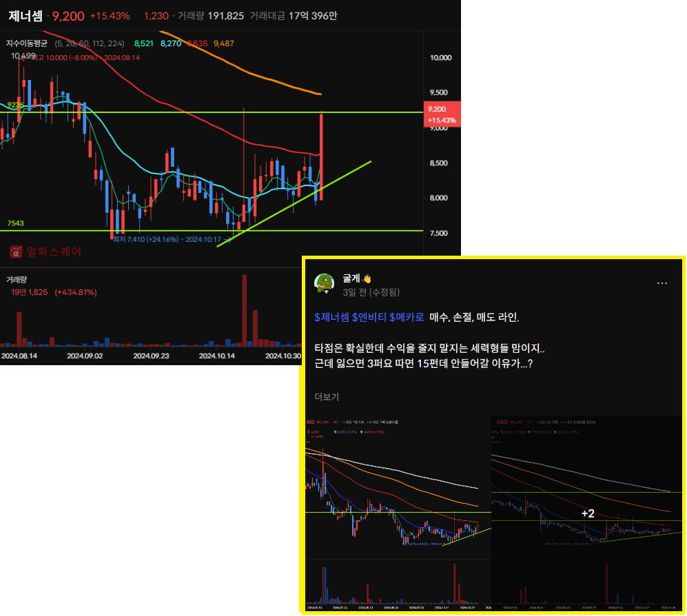Open the +2 more images thumbnail
This screenshot has height=616, width=687.
click(x=587, y=512)
